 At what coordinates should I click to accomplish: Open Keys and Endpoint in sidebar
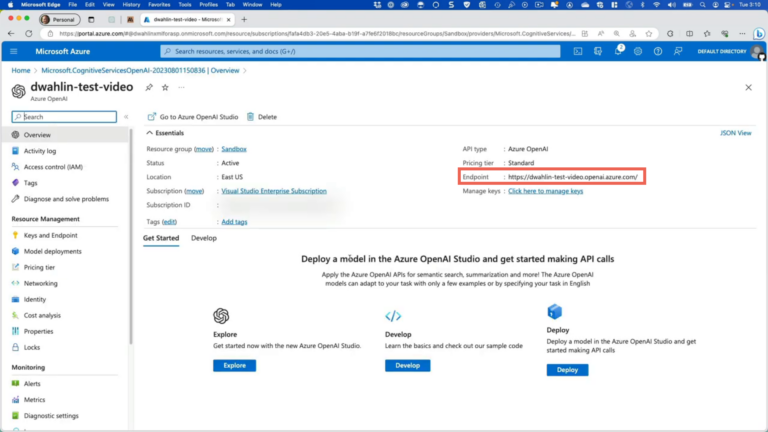tap(50, 235)
